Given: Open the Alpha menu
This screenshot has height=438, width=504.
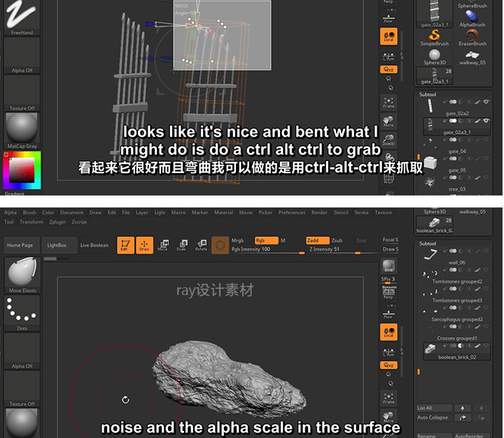Looking at the screenshot, I should [x=10, y=212].
